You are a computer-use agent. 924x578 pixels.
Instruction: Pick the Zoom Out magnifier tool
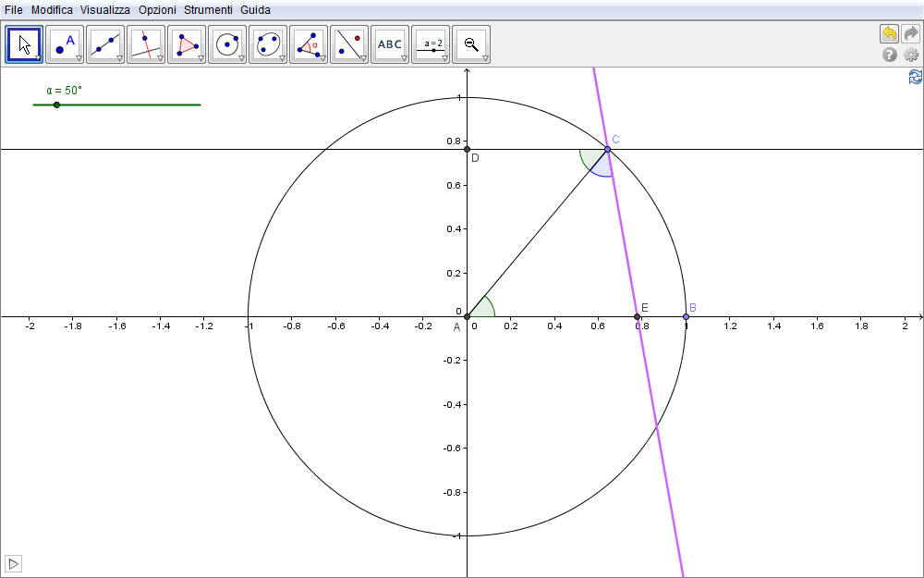(x=471, y=44)
